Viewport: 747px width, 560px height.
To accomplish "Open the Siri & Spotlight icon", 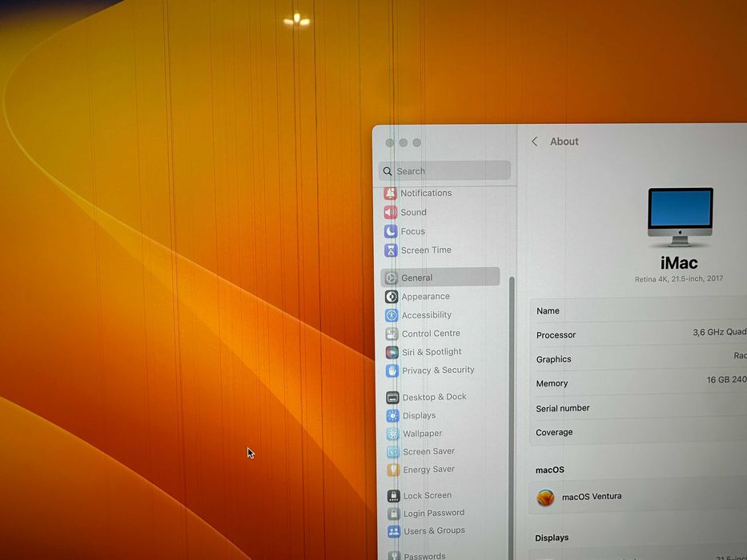I will pos(392,352).
